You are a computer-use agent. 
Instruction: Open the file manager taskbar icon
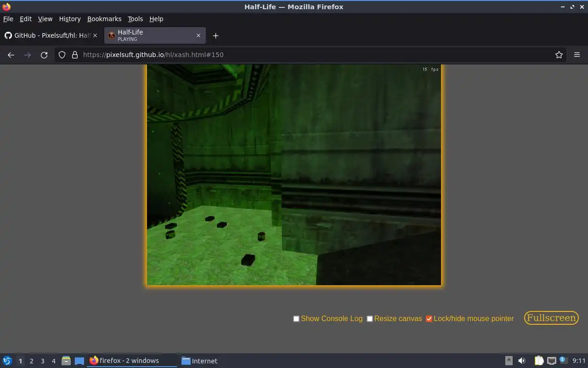66,361
